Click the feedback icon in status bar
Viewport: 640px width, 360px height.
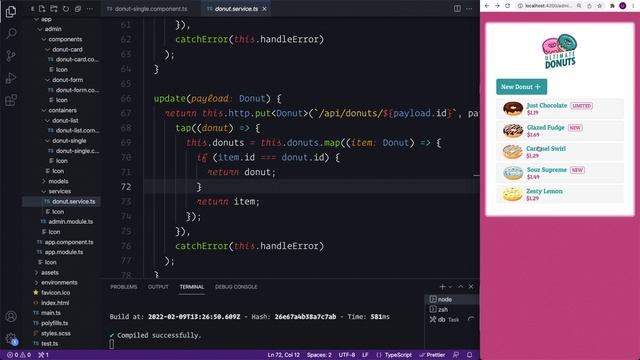point(456,355)
